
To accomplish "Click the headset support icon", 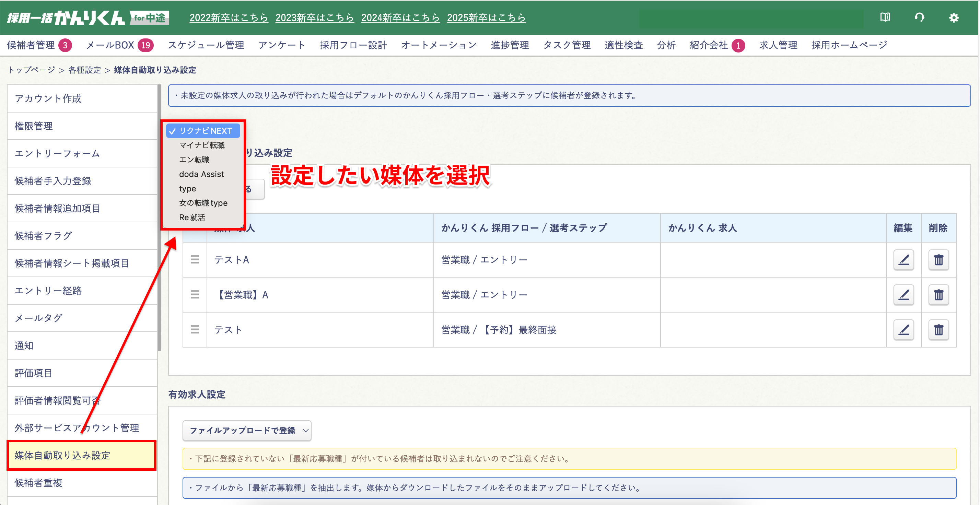I will click(919, 17).
